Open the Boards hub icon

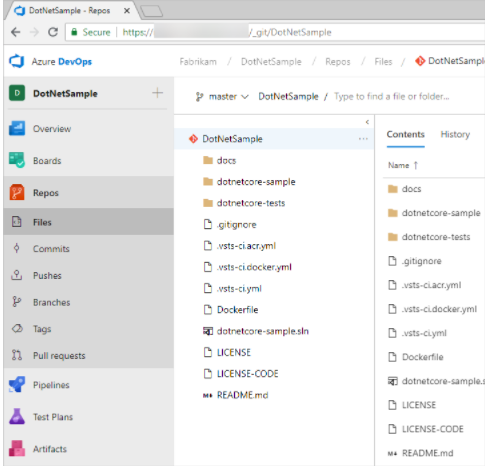pos(17,160)
